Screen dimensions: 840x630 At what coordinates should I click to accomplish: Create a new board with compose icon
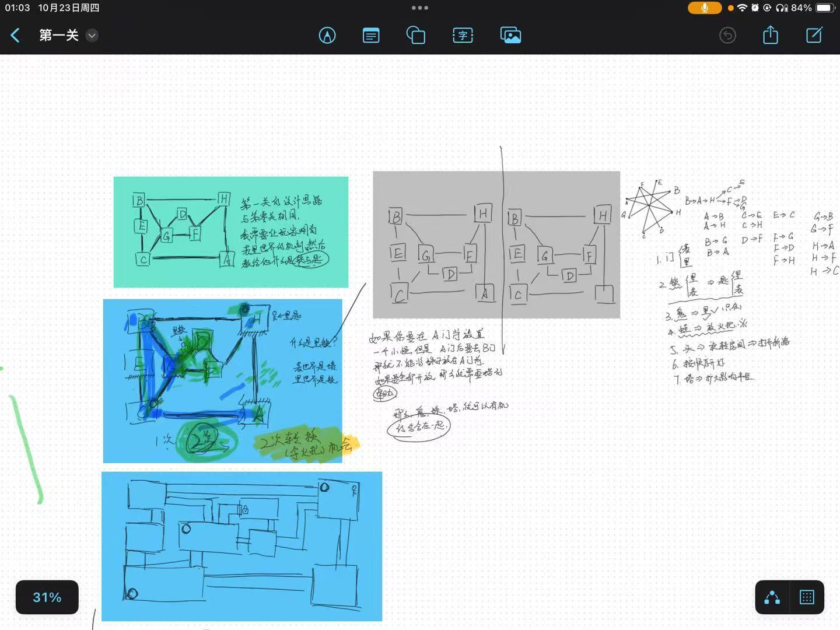pyautogui.click(x=814, y=35)
